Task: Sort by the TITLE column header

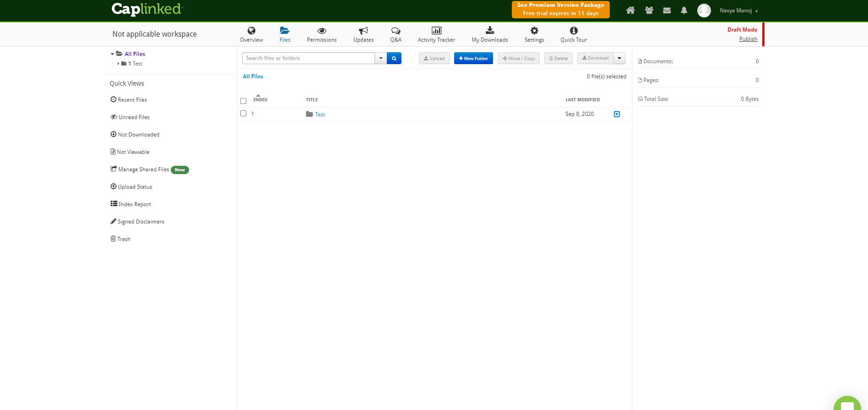Action: [312, 99]
